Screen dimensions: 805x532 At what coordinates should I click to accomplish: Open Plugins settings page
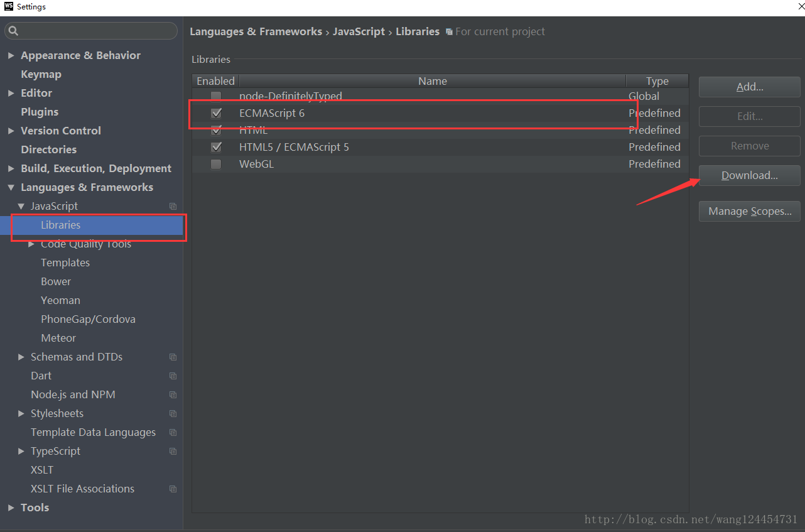coord(40,112)
